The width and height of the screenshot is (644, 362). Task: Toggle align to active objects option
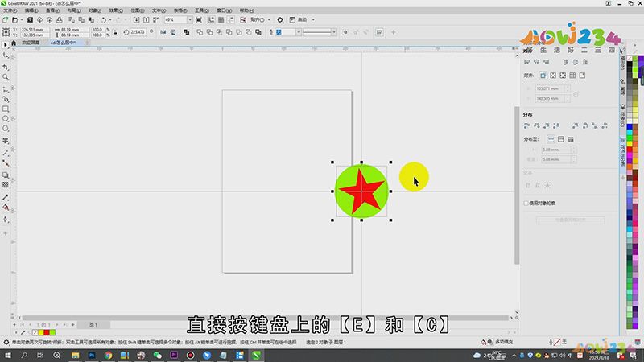pyautogui.click(x=543, y=76)
